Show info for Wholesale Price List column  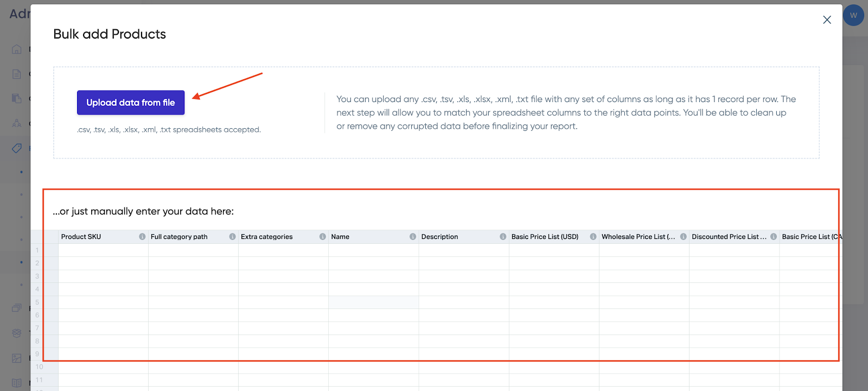point(683,237)
